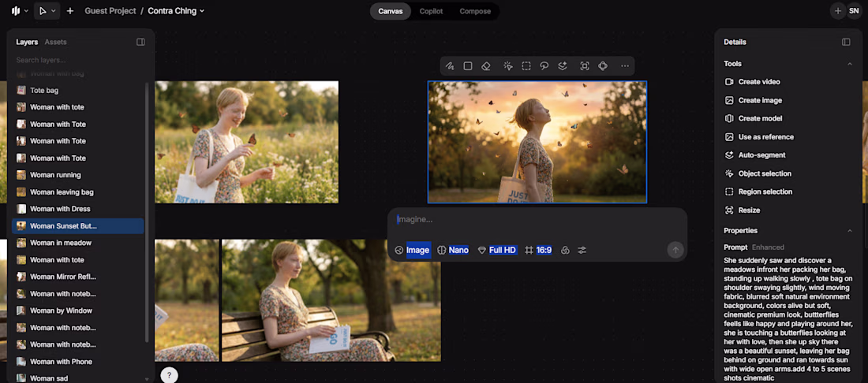
Task: Open prompt settings sliders icon
Action: (x=582, y=250)
